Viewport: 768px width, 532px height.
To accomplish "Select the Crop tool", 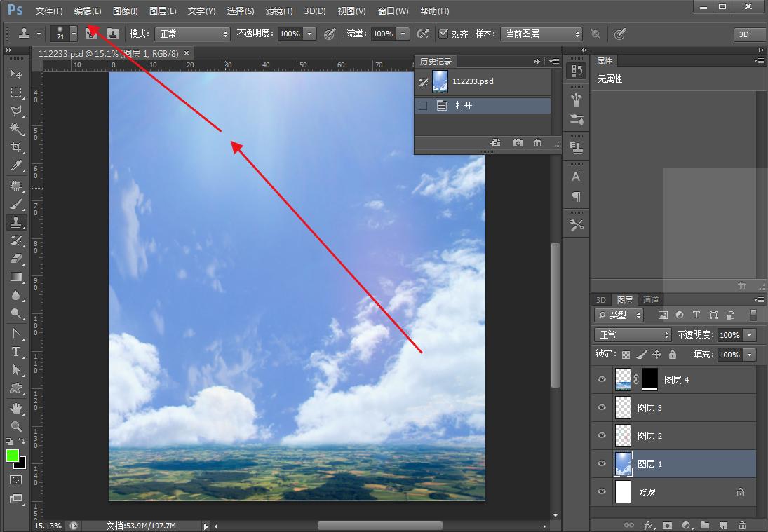I will pyautogui.click(x=16, y=147).
